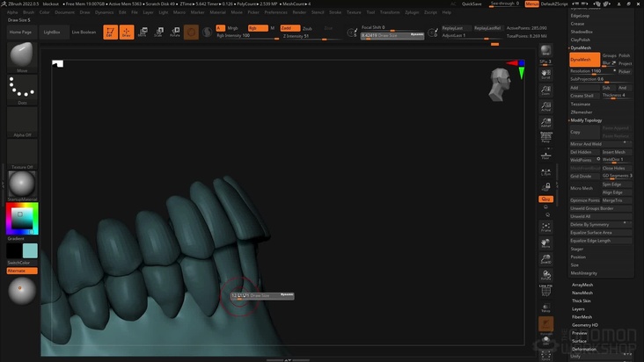Click the SwitchColor button
The width and height of the screenshot is (644, 362).
click(x=18, y=263)
